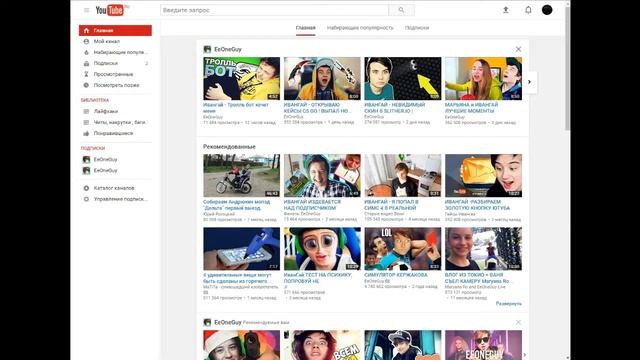Click the page vertical scrollbar thumb
Image resolution: width=640 pixels, height=360 pixels.
567,69
